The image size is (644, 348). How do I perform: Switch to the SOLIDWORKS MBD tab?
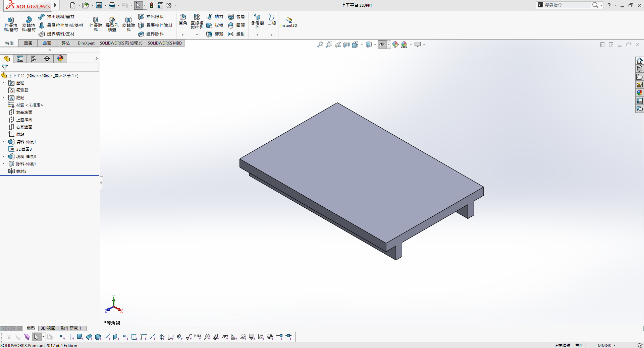pyautogui.click(x=165, y=43)
